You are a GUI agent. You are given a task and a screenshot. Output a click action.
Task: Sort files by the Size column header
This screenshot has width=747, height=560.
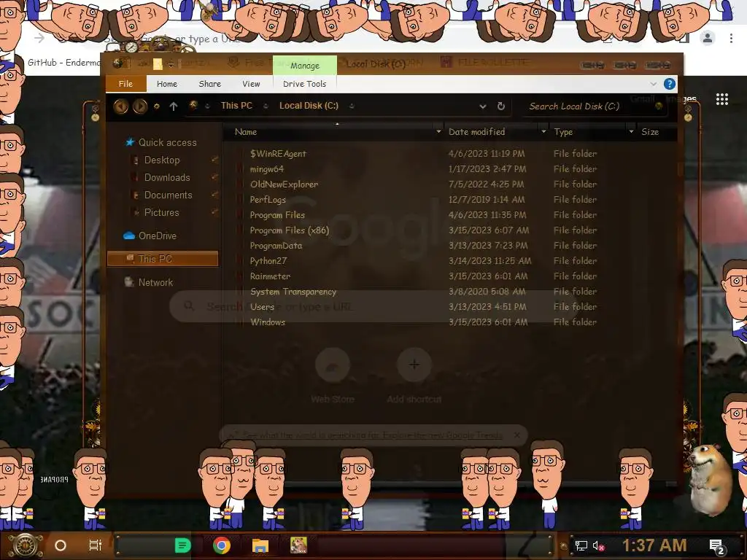coord(650,132)
